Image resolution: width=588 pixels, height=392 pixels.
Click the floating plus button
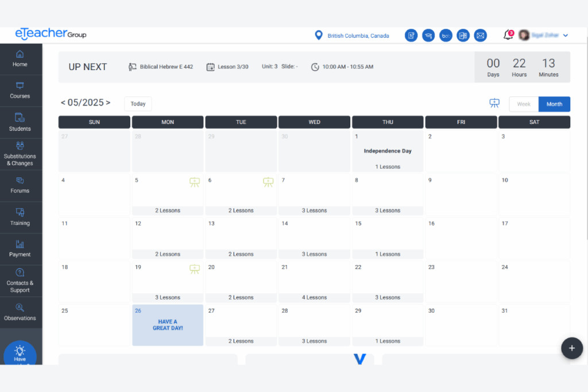[572, 348]
